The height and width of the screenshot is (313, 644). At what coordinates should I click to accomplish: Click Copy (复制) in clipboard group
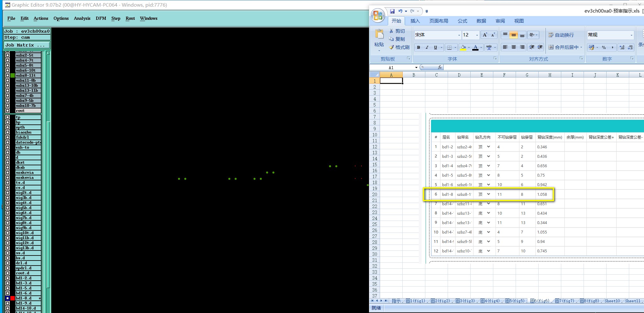click(397, 39)
